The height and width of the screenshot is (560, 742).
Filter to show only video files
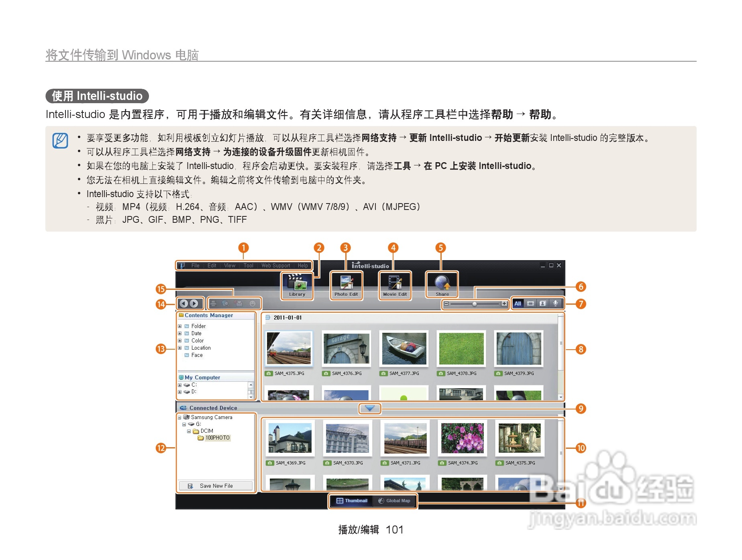point(530,303)
